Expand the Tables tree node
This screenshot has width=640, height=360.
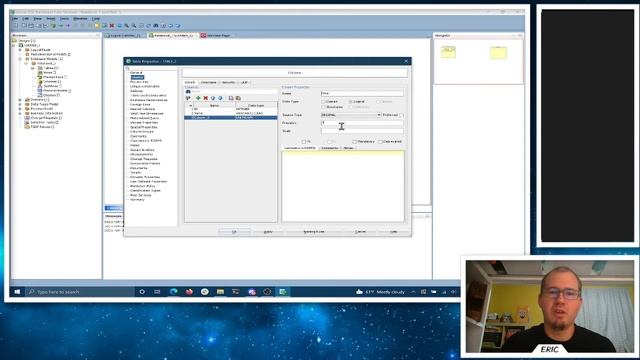tap(33, 68)
